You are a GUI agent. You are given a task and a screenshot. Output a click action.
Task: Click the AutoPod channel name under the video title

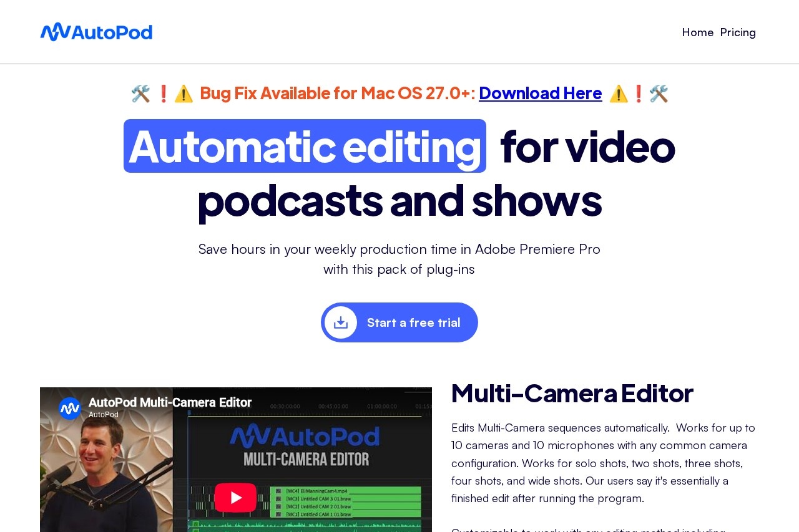click(x=104, y=415)
